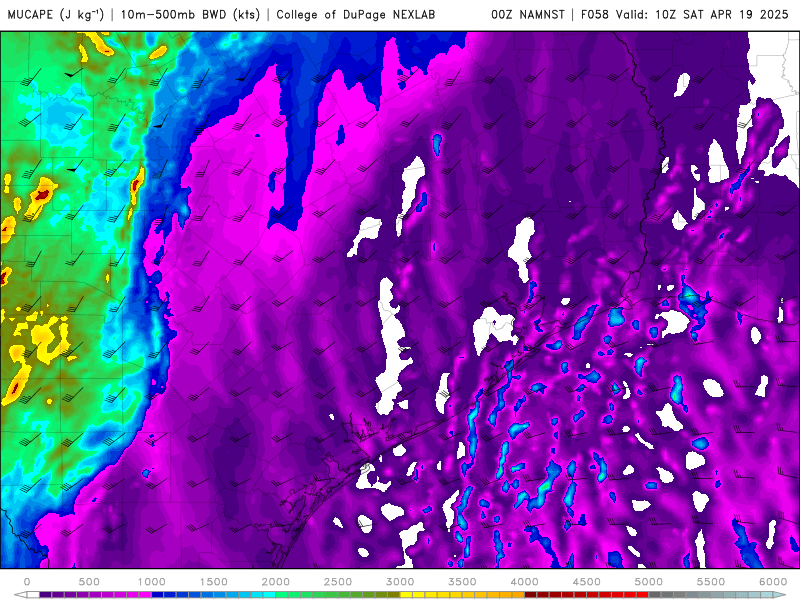
Task: Click the 1500 value on the color scale
Action: [x=213, y=582]
